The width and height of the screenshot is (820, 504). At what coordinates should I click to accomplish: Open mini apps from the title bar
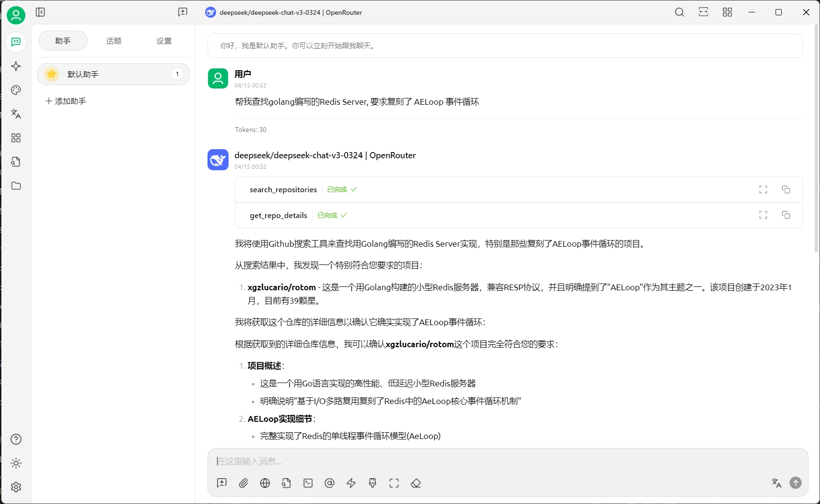pyautogui.click(x=727, y=12)
